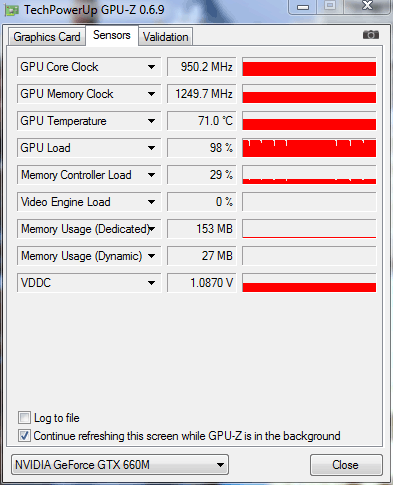Click the Close button
Screen dimensions: 393x485
coord(346,465)
